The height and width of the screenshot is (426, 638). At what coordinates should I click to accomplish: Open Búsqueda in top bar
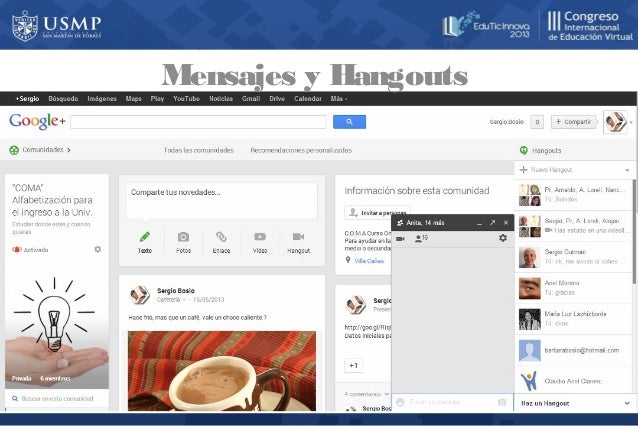point(63,98)
